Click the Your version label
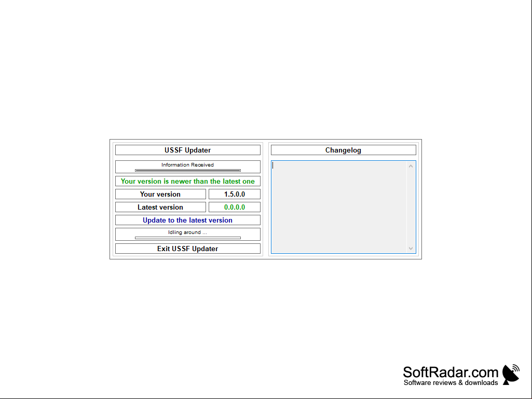Viewport: 532px width, 399px height. 160,194
